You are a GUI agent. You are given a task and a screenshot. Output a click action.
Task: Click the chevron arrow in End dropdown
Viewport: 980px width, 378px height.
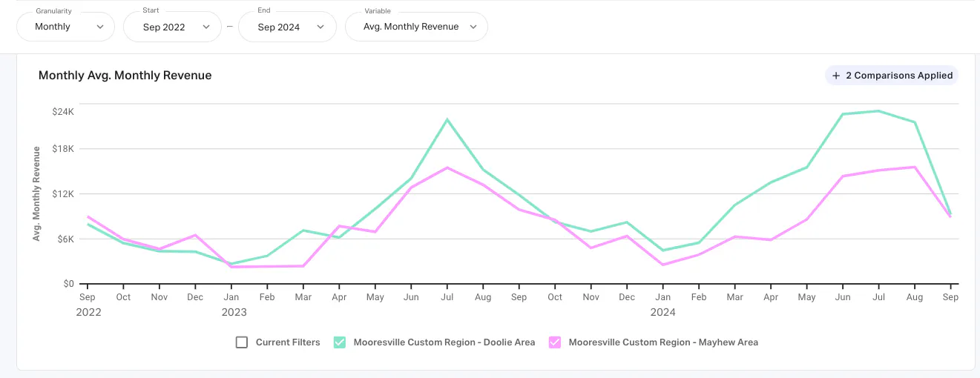(x=320, y=27)
